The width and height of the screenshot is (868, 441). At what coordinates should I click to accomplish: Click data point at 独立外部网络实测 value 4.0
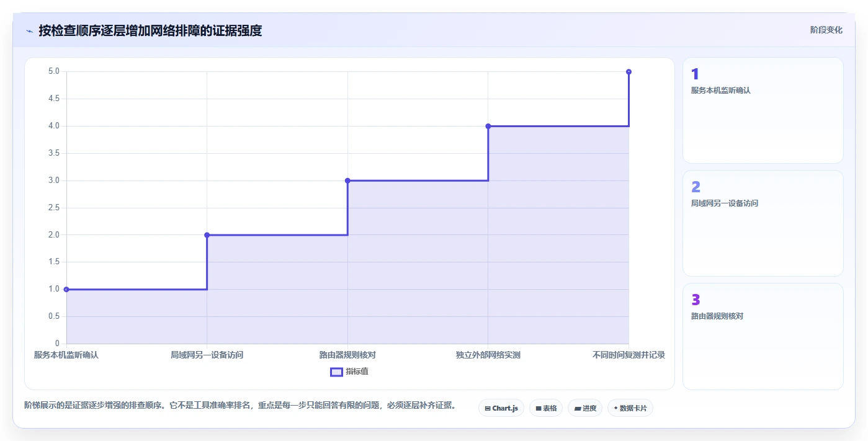[488, 126]
